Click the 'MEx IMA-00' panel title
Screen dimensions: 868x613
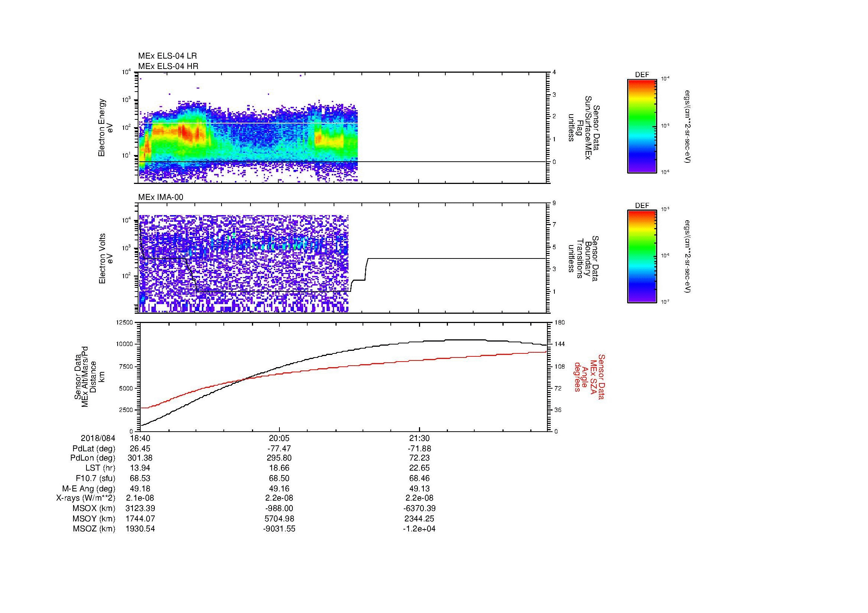160,197
